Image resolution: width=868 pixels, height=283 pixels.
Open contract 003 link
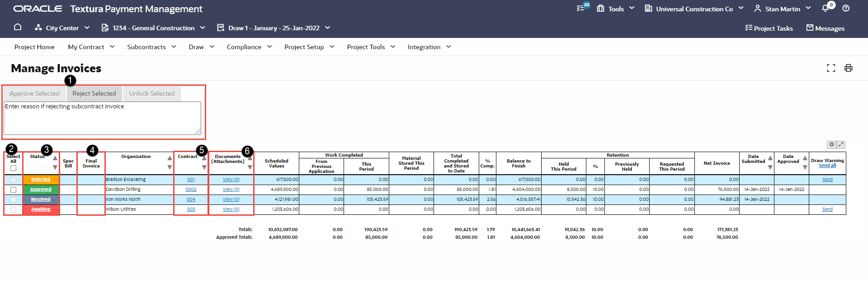[191, 209]
